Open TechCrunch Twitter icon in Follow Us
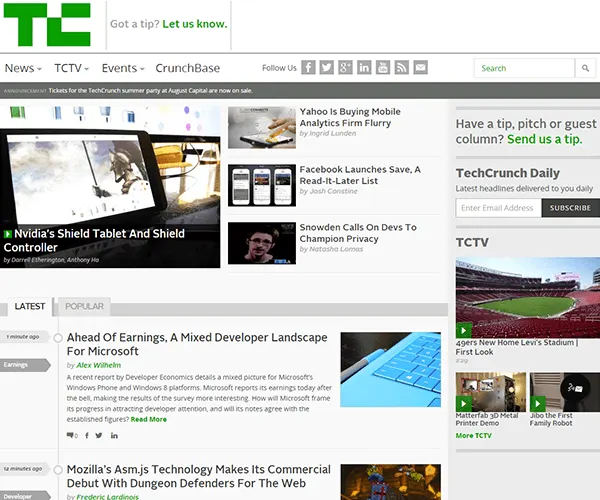 pyautogui.click(x=327, y=68)
